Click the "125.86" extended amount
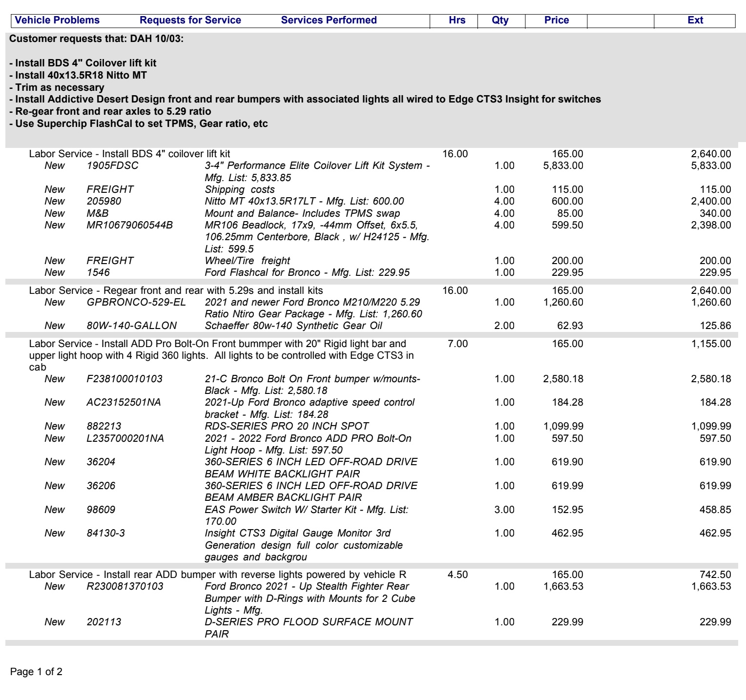The height and width of the screenshot is (700, 746). [715, 326]
